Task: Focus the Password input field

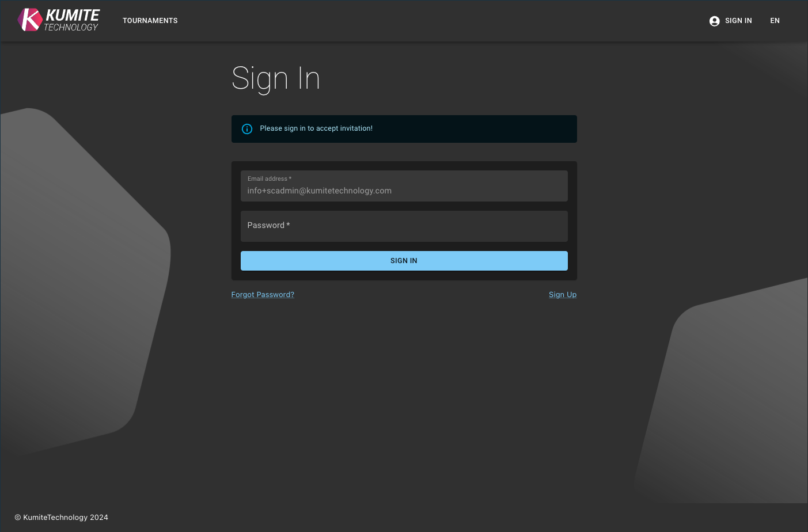Action: (404, 226)
